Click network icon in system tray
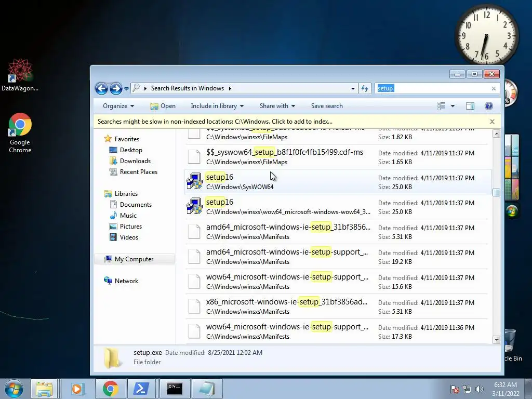This screenshot has width=532, height=399. click(467, 389)
